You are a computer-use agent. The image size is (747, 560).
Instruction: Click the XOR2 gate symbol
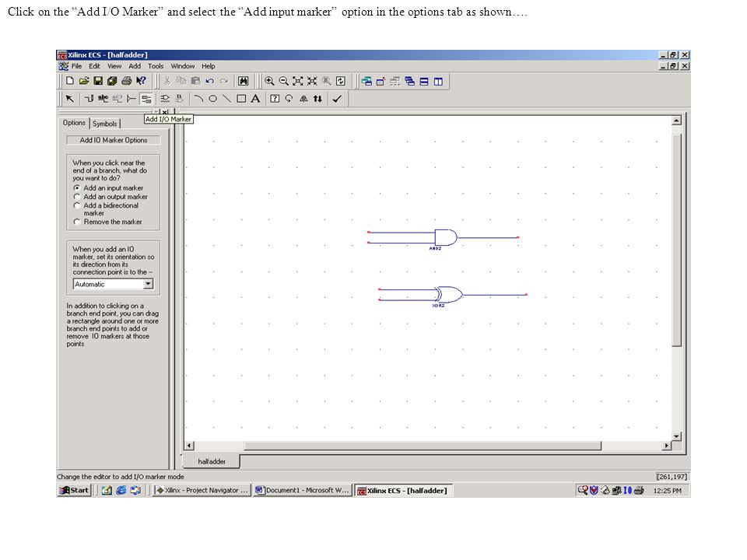pyautogui.click(x=449, y=295)
